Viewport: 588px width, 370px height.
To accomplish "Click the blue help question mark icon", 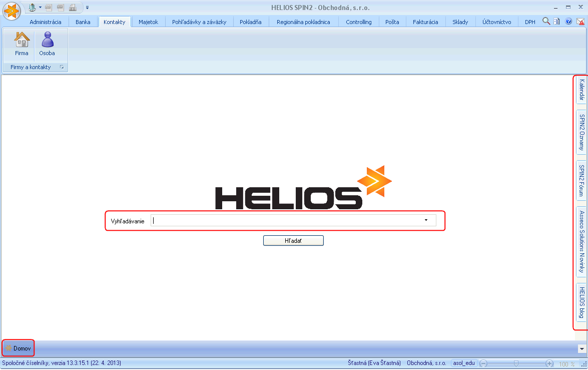I will click(568, 22).
